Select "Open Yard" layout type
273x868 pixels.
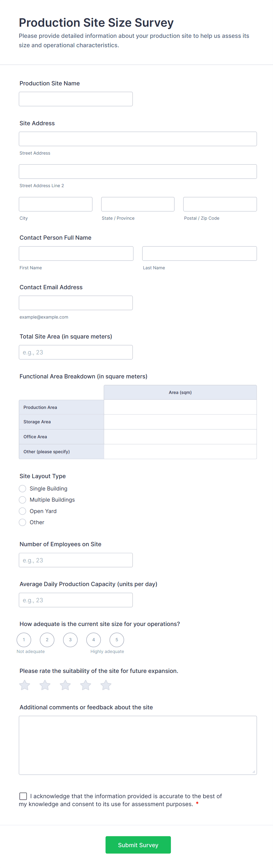click(x=22, y=511)
